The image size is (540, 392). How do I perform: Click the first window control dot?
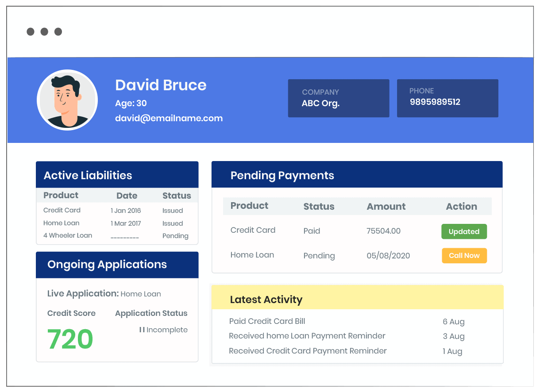coord(30,31)
